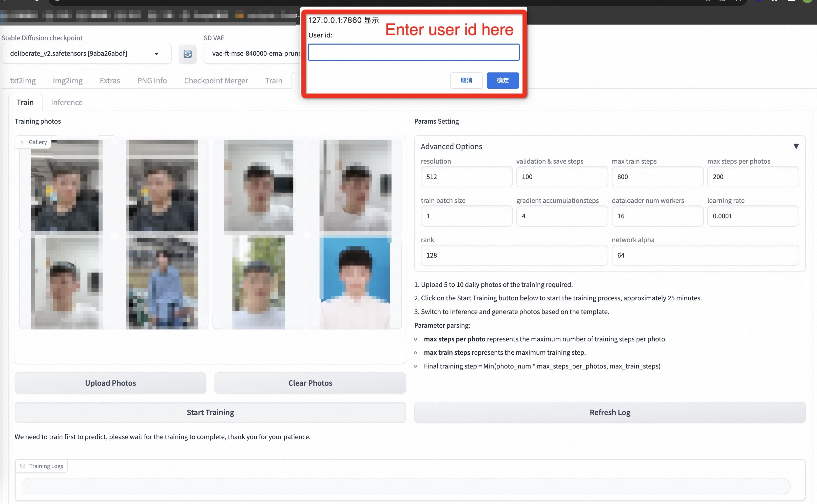Click the Training Logs chat icon
This screenshot has height=504, width=817.
tap(23, 466)
